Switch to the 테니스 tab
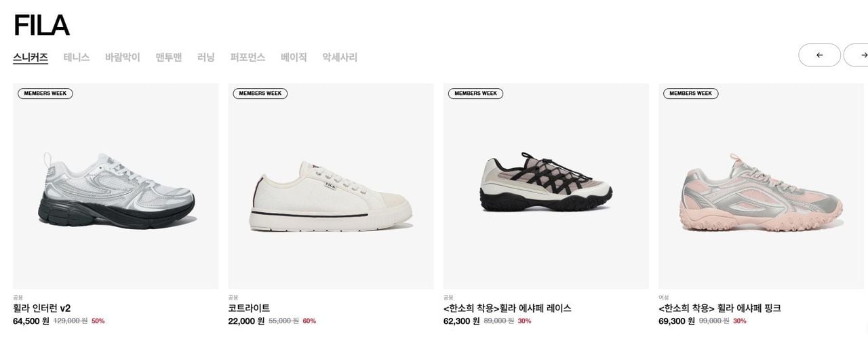This screenshot has width=868, height=345. tap(77, 58)
